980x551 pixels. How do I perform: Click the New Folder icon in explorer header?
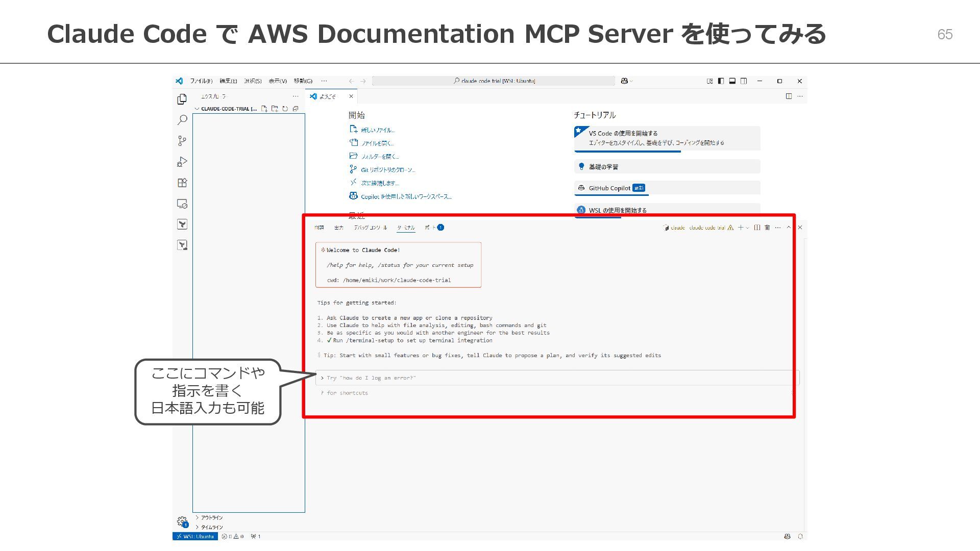(x=275, y=109)
